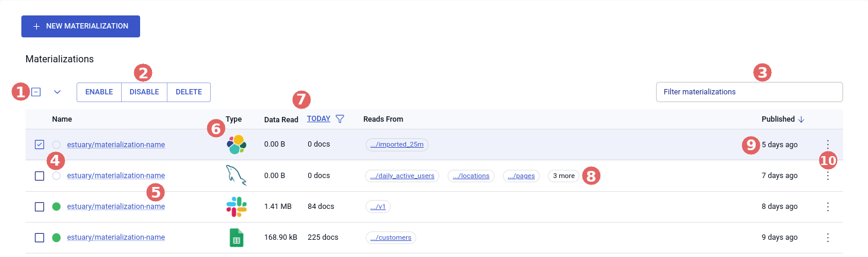The width and height of the screenshot is (868, 257).
Task: Open the three-dot menu for the 5 days ago row
Action: 828,144
